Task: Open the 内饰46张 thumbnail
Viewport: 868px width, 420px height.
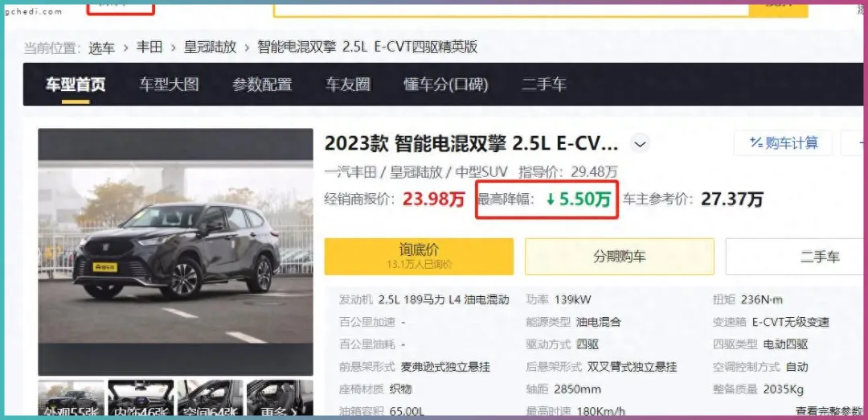Action: tap(141, 397)
